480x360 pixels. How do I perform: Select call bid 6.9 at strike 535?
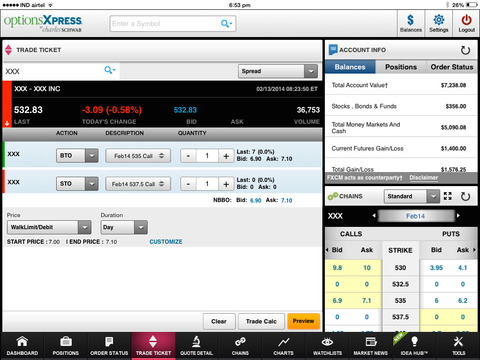pyautogui.click(x=337, y=300)
